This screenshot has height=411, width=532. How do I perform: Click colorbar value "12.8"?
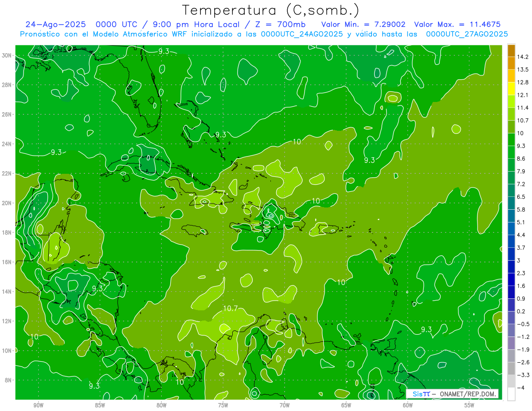(x=522, y=82)
